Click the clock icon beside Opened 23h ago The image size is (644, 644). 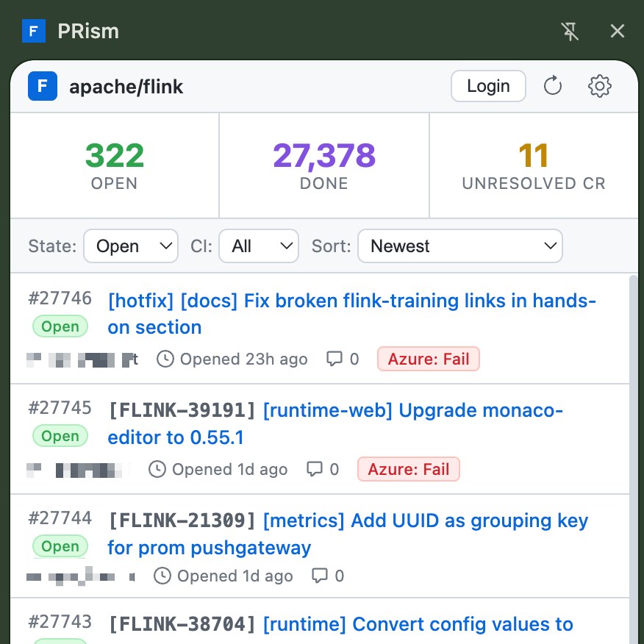[x=165, y=359]
